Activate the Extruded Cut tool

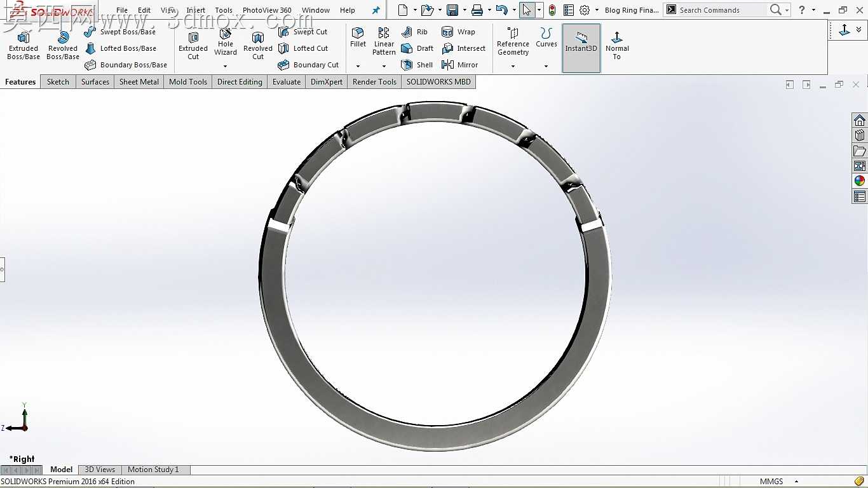pyautogui.click(x=193, y=45)
